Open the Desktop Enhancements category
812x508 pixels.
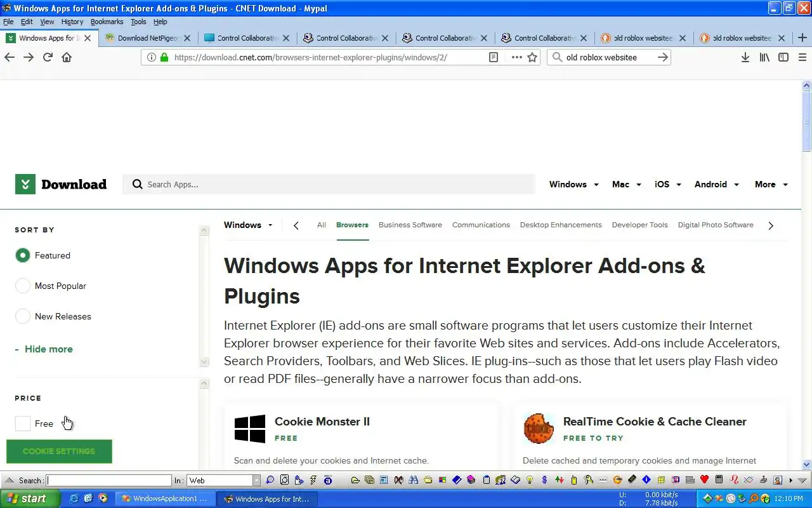[x=561, y=225]
